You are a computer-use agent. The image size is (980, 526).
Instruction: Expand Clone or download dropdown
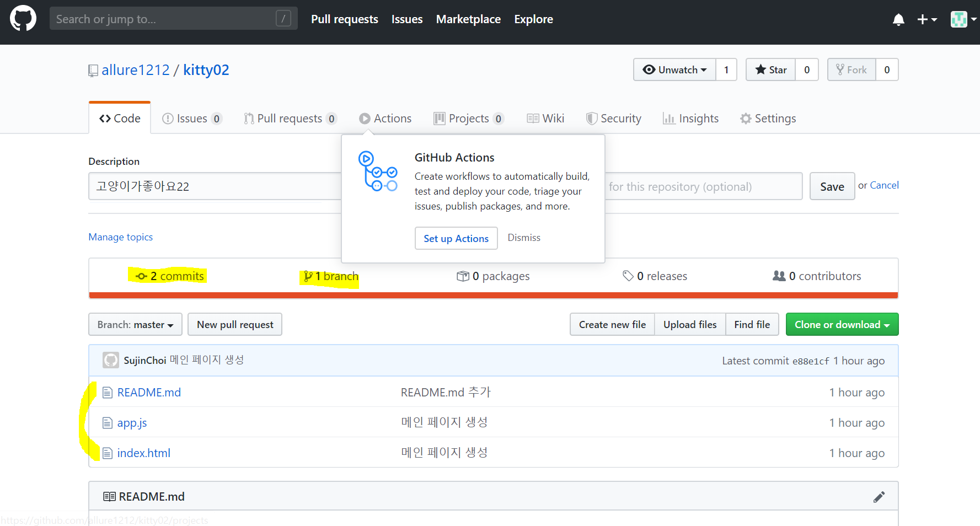[842, 325]
